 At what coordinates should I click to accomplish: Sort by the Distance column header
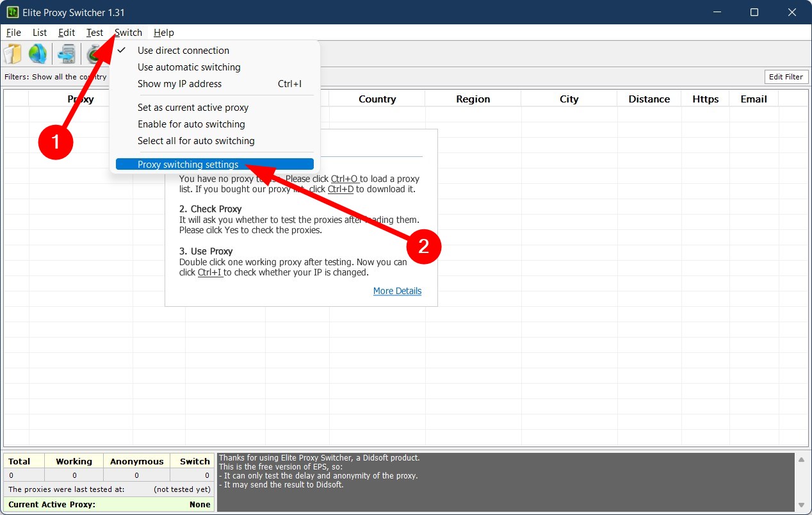click(649, 99)
